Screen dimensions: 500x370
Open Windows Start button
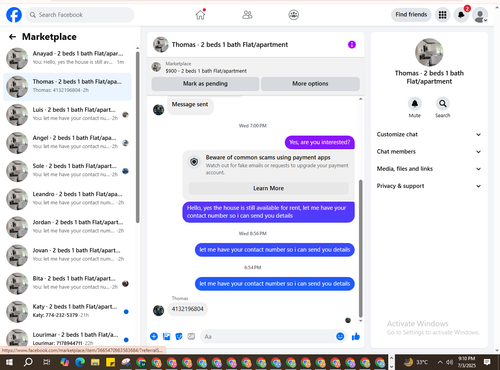pos(9,362)
